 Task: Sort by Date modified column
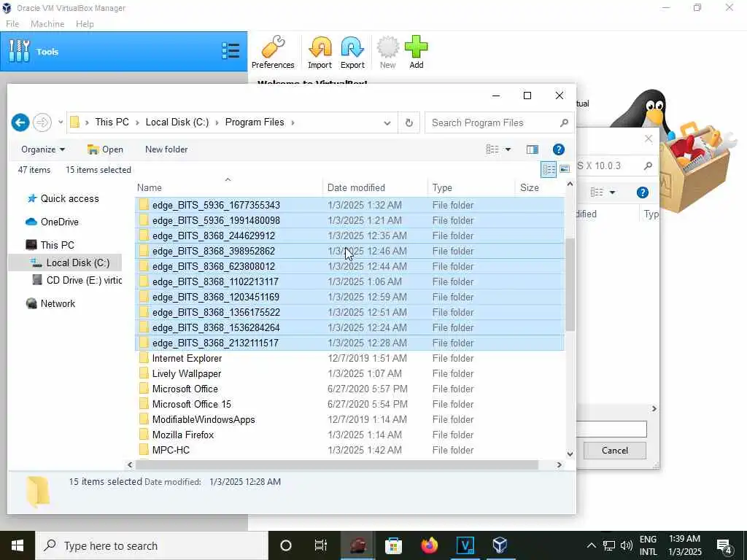(x=375, y=187)
